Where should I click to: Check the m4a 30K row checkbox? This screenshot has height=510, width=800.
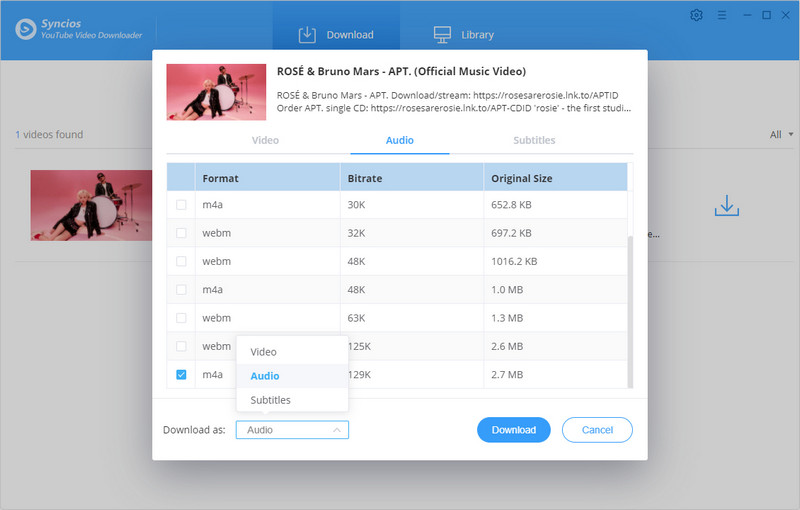pos(181,205)
